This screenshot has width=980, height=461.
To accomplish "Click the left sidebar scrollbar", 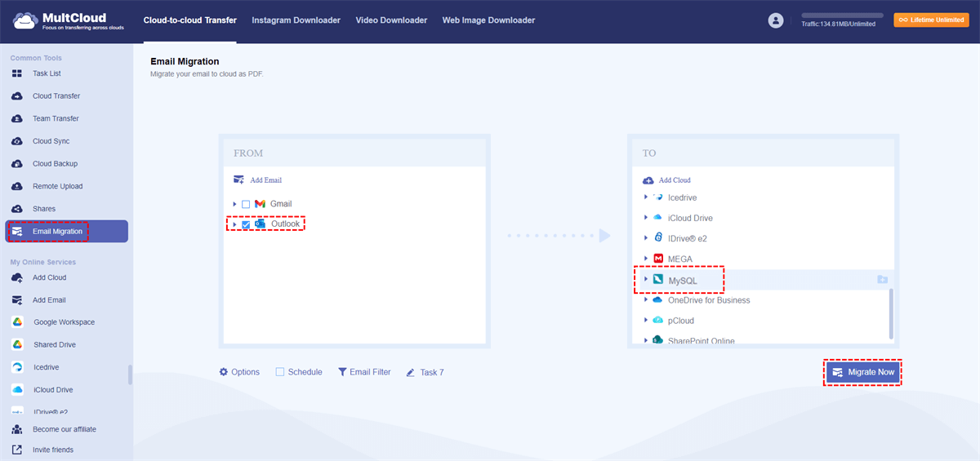I will click(x=130, y=374).
